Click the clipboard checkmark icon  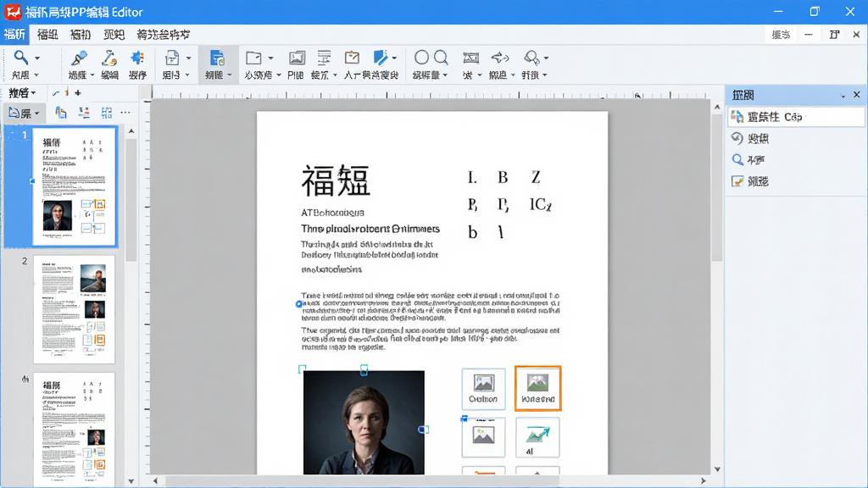coord(352,58)
